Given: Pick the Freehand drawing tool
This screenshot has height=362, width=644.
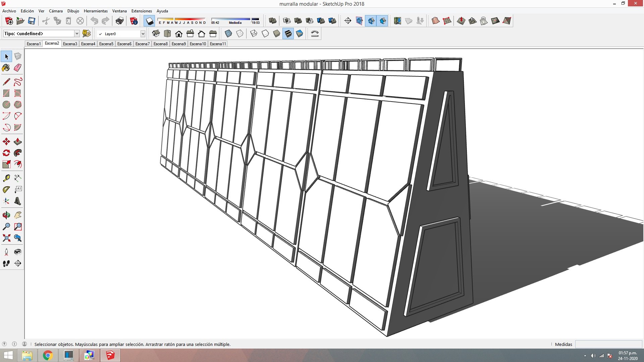Looking at the screenshot, I should [18, 82].
